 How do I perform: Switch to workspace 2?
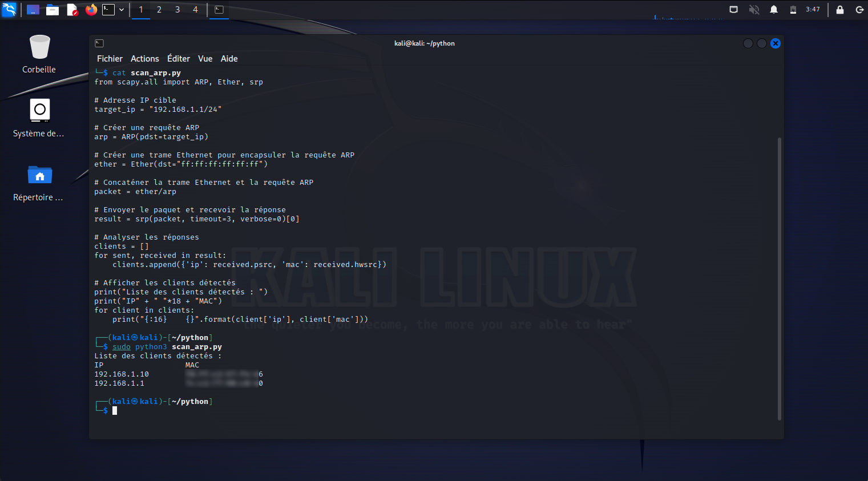pyautogui.click(x=159, y=9)
